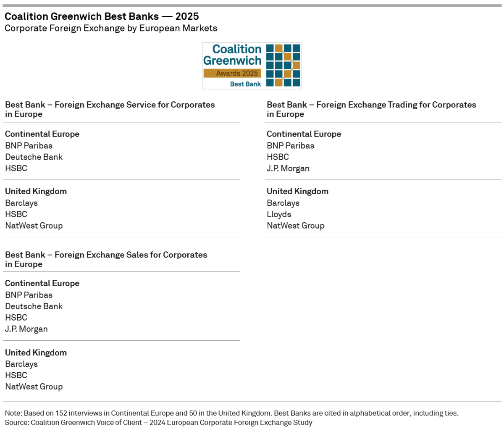This screenshot has height=437, width=504.
Task: Click "Continental Europe" under Foreign Exchange Service
Action: (42, 134)
